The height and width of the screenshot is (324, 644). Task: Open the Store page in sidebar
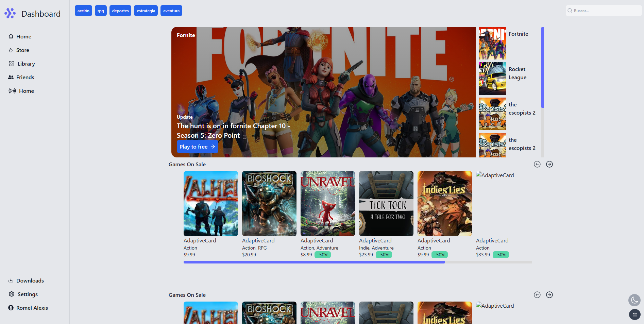click(x=19, y=50)
